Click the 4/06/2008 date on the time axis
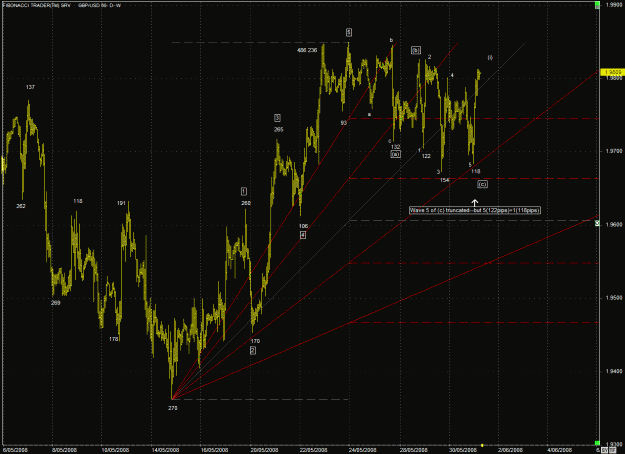The image size is (625, 454). (x=561, y=450)
